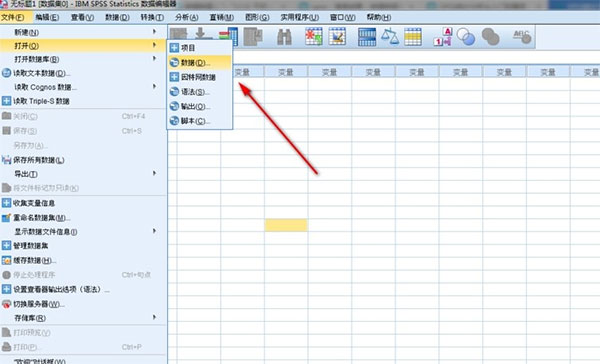Select the greyed 保存(S) menu item
Viewport: 600px width, 364px height.
point(83,131)
